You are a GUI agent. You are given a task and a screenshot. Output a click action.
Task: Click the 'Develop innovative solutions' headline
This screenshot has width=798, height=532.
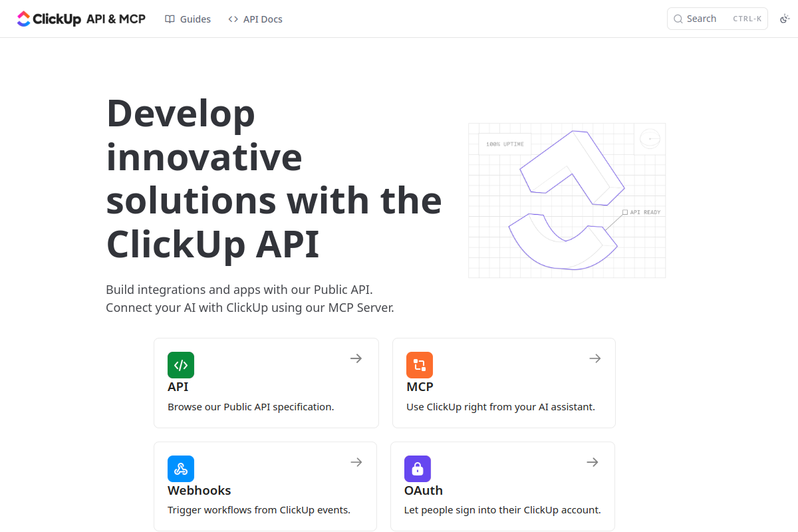(274, 178)
